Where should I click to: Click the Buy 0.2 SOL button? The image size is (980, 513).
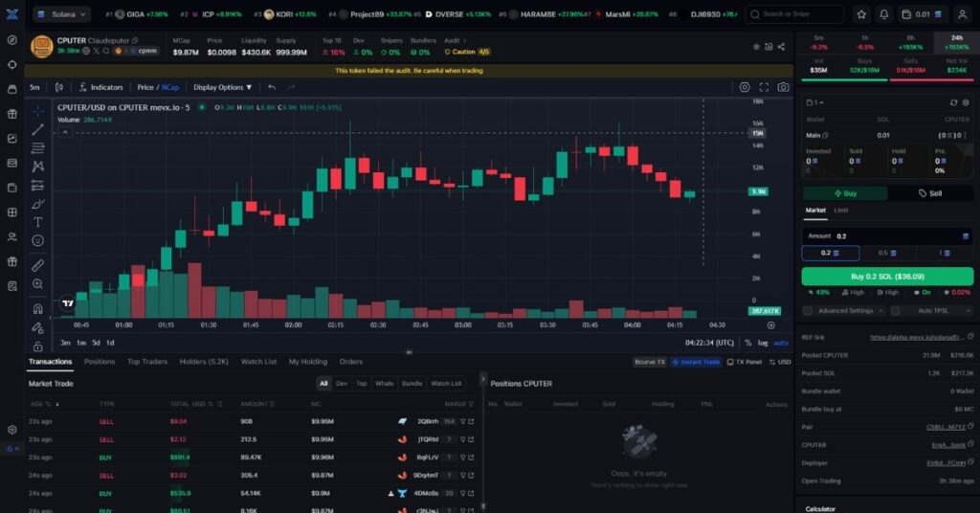click(887, 277)
